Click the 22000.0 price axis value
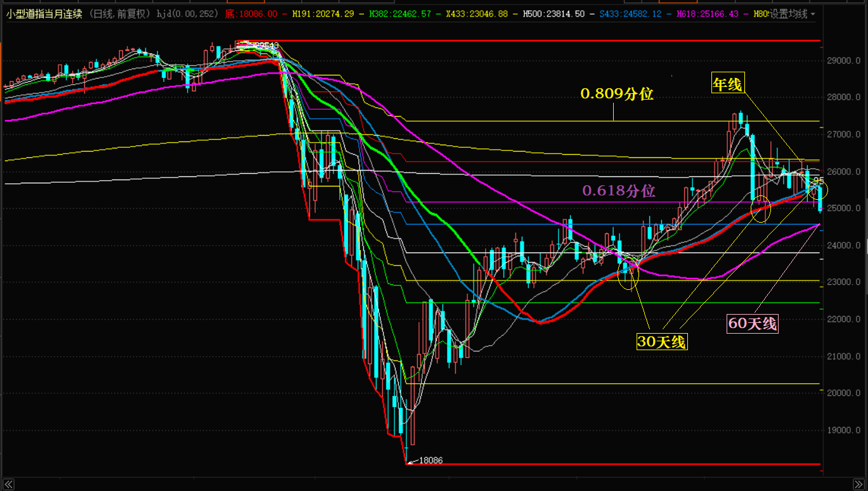The image size is (868, 491). (x=844, y=319)
